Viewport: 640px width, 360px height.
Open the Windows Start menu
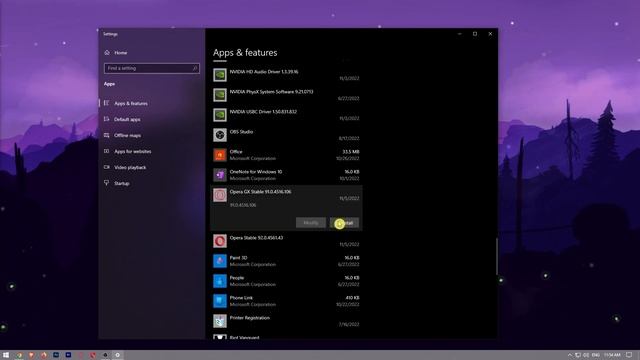(x=6, y=355)
